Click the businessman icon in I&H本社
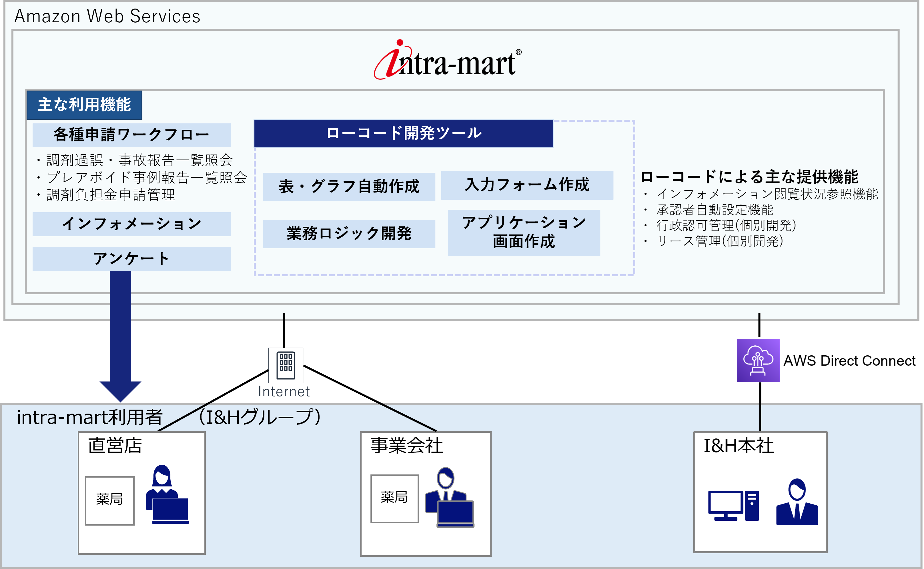The width and height of the screenshot is (924, 569). [797, 502]
